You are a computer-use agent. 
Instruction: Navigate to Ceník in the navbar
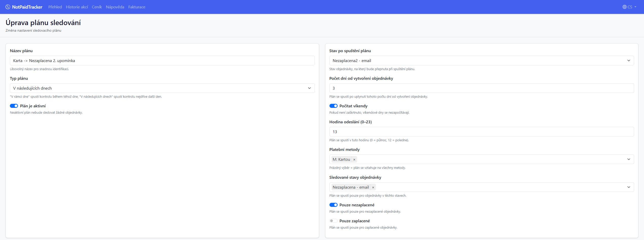pos(97,7)
